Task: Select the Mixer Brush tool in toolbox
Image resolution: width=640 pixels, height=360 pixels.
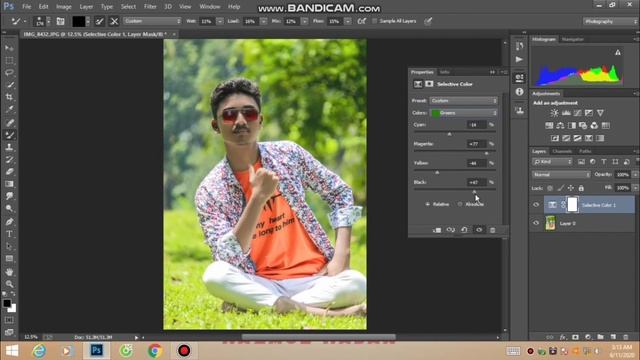Action: (x=9, y=135)
